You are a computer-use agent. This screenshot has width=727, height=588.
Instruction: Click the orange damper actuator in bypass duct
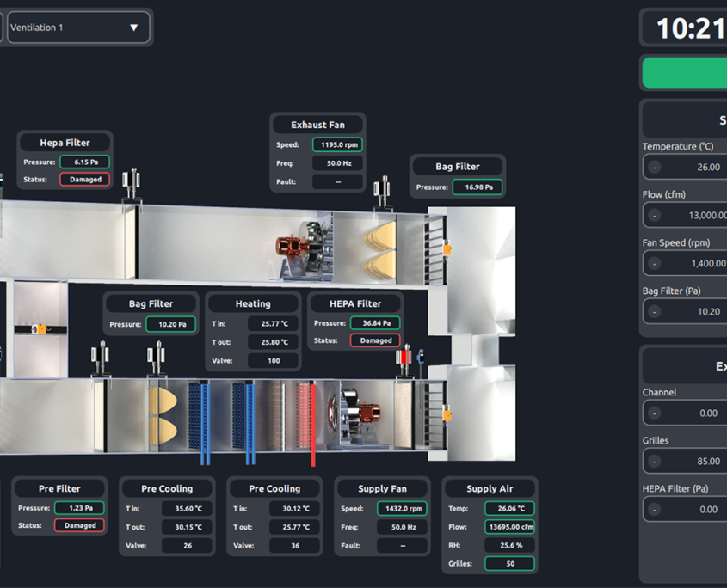pyautogui.click(x=39, y=329)
